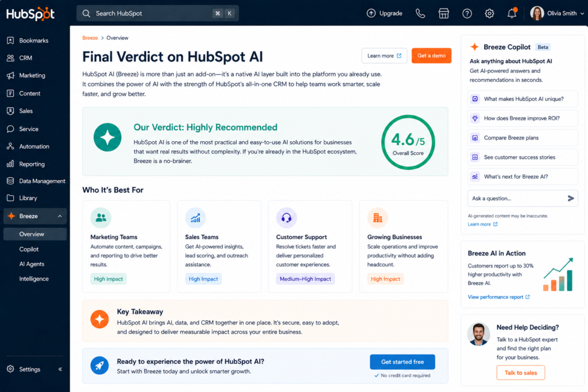Select Overview under Breeze
Image resolution: width=588 pixels, height=392 pixels.
pos(35,234)
